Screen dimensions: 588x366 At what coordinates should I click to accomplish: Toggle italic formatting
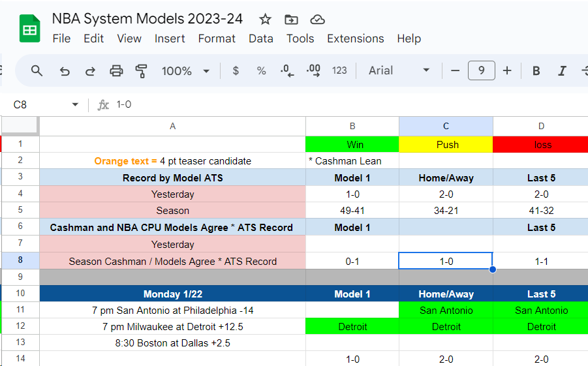pyautogui.click(x=562, y=70)
